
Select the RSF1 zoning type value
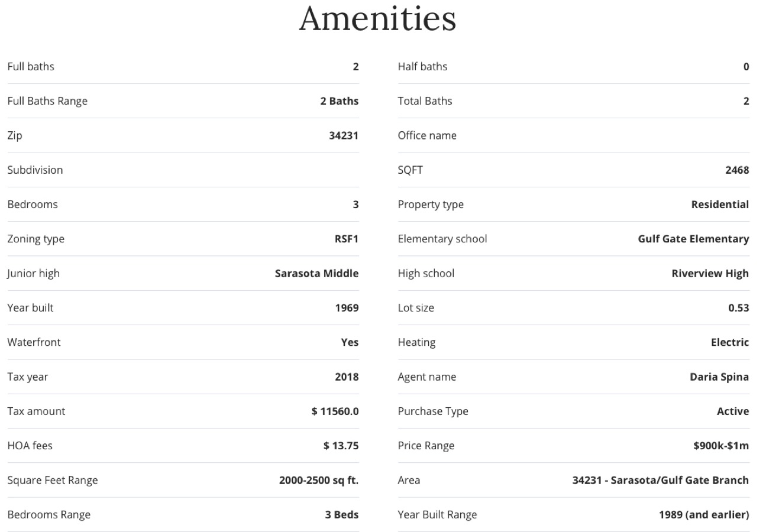(x=346, y=239)
